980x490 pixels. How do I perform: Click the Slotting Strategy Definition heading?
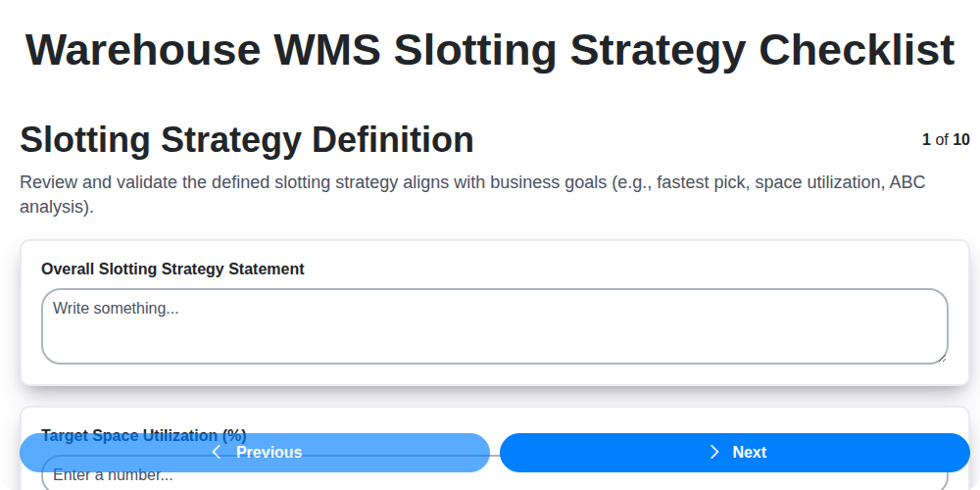pos(247,140)
